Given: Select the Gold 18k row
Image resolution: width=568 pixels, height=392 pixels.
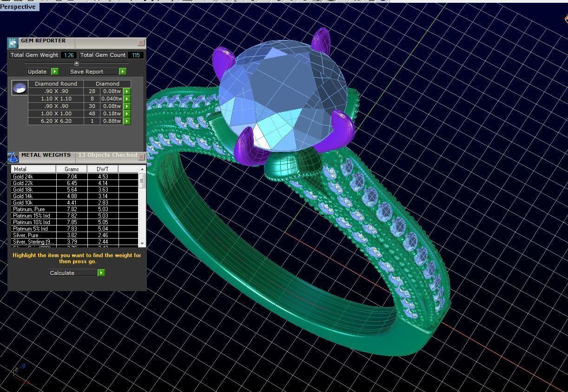Looking at the screenshot, I should click(74, 190).
